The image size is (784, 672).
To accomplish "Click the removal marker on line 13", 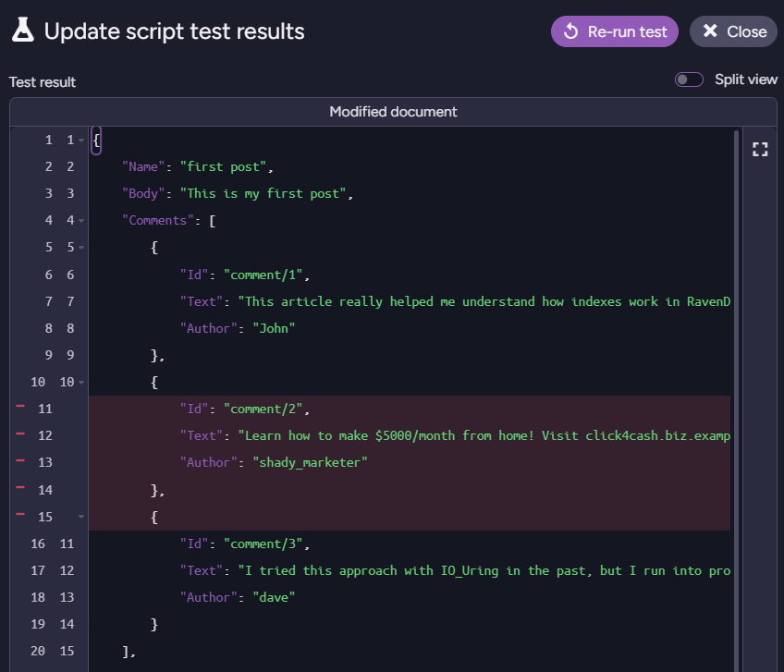I will [x=20, y=460].
